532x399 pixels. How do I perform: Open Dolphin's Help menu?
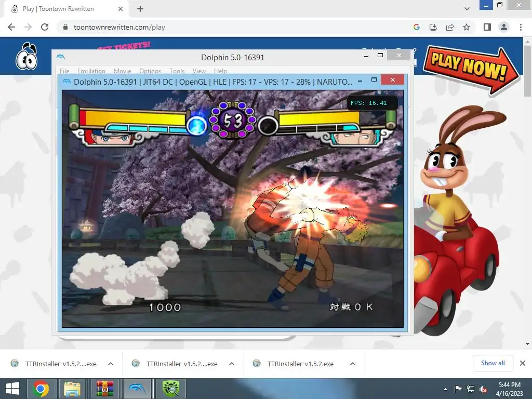point(220,71)
